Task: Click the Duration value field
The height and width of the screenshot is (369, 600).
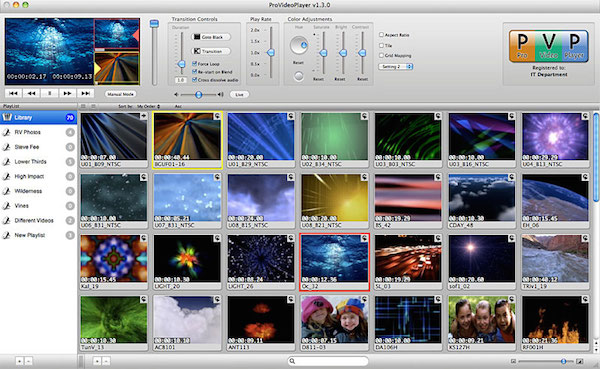Action: click(x=180, y=80)
